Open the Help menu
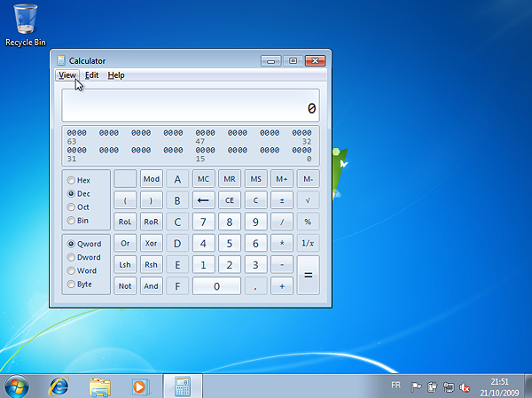This screenshot has height=398, width=532. 116,75
